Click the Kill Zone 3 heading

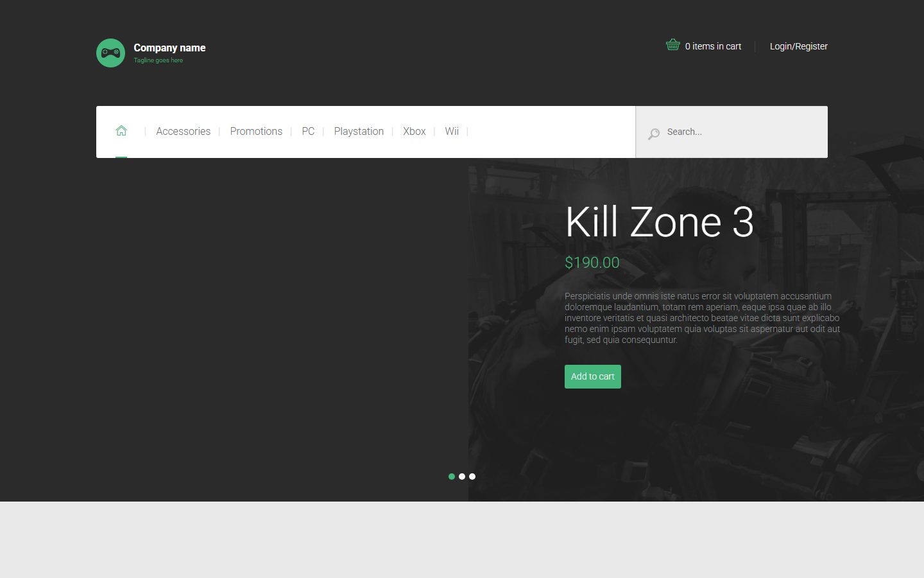[659, 222]
